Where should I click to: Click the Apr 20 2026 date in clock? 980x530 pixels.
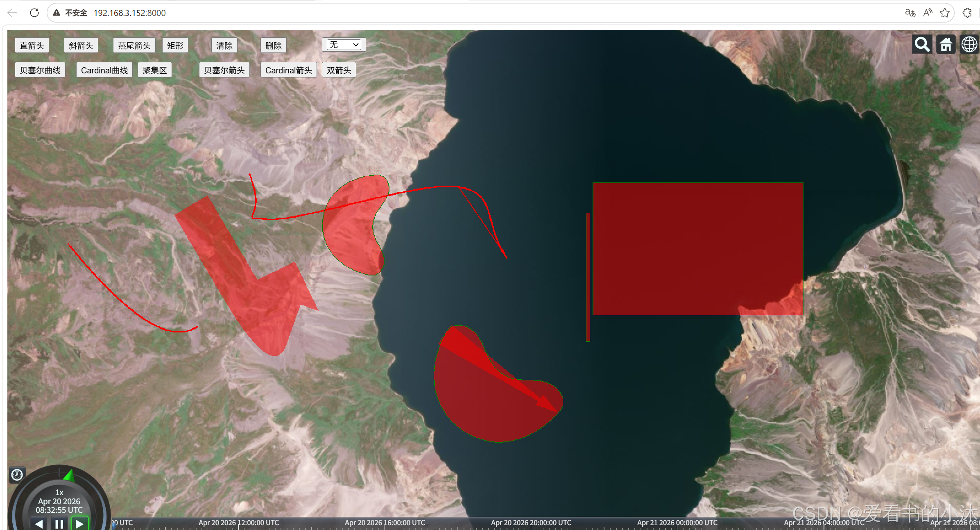[59, 501]
